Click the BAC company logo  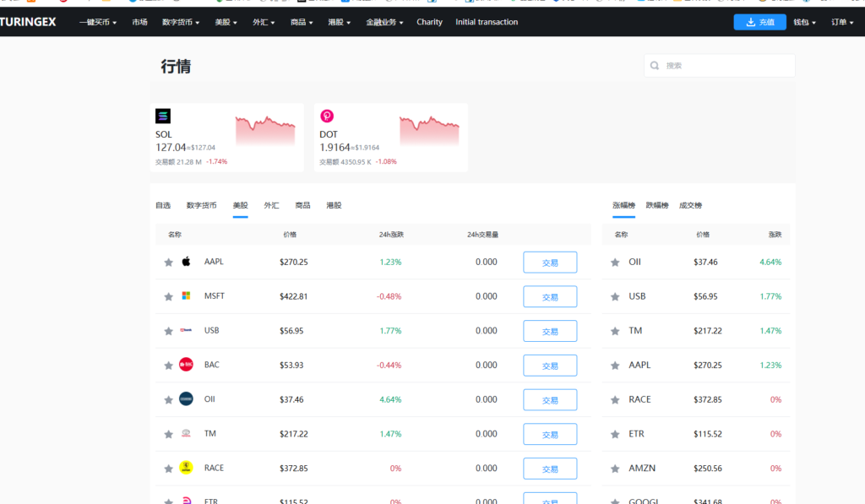[x=186, y=365]
